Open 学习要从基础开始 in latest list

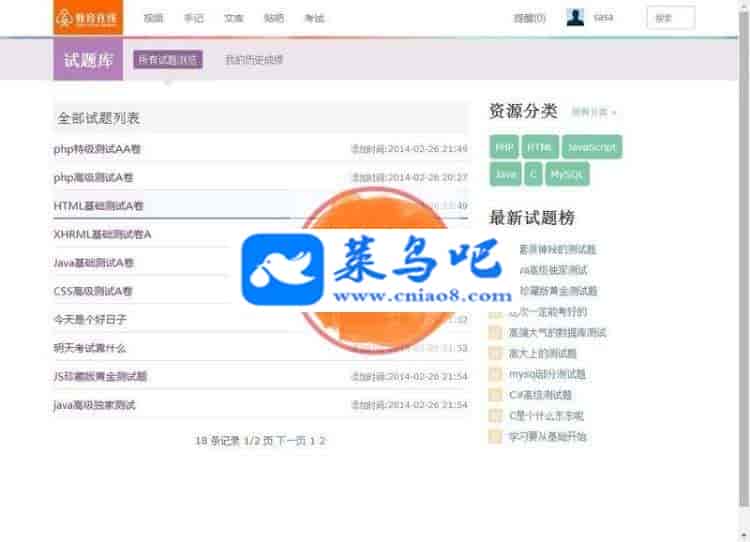tap(548, 437)
